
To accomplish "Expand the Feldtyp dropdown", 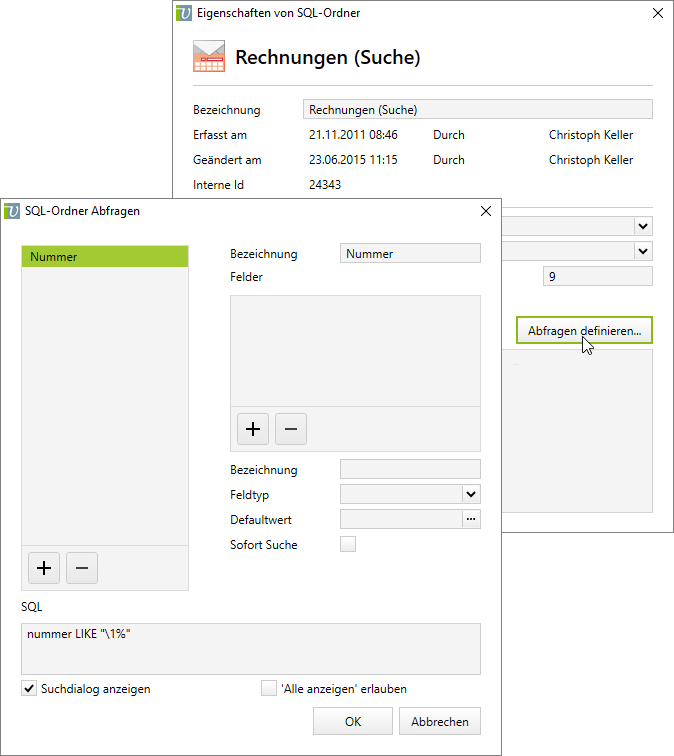I will [471, 494].
